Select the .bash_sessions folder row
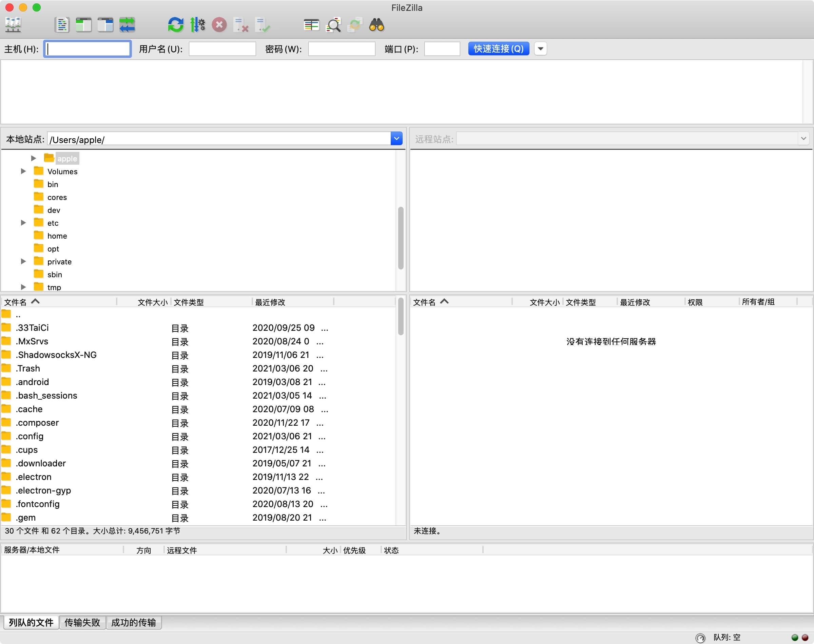Viewport: 814px width, 644px height. click(198, 396)
